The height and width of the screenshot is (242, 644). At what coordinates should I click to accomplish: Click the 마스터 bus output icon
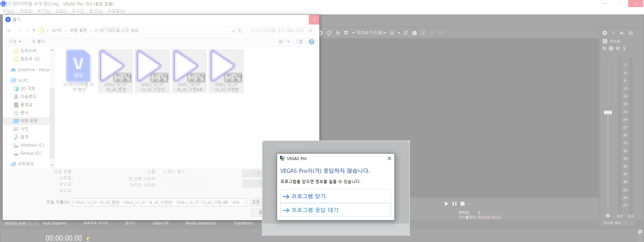point(605,41)
